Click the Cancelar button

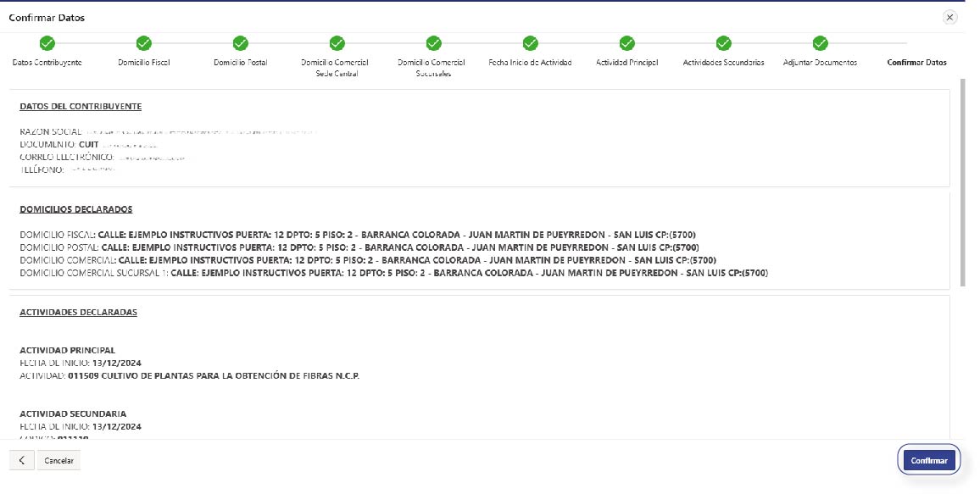tap(59, 461)
